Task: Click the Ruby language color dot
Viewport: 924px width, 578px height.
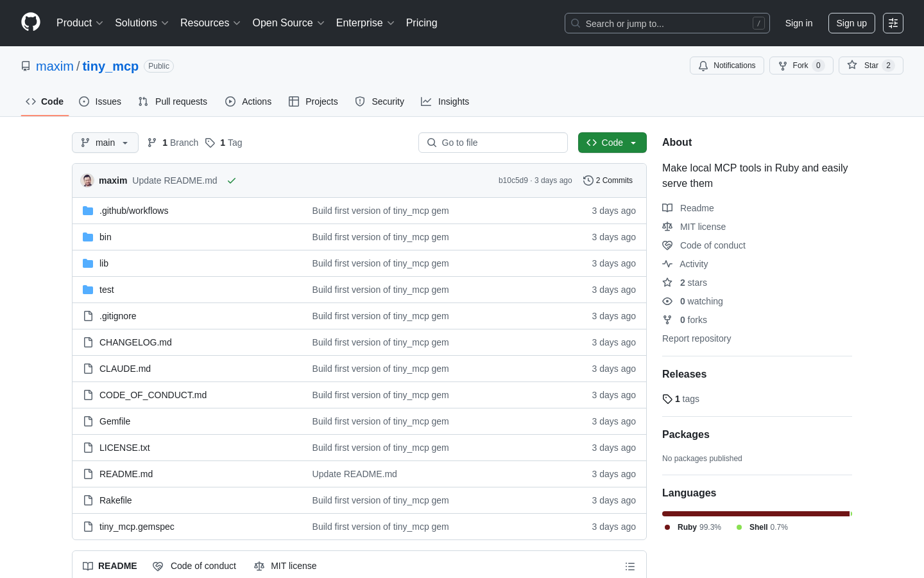Action: click(x=667, y=527)
